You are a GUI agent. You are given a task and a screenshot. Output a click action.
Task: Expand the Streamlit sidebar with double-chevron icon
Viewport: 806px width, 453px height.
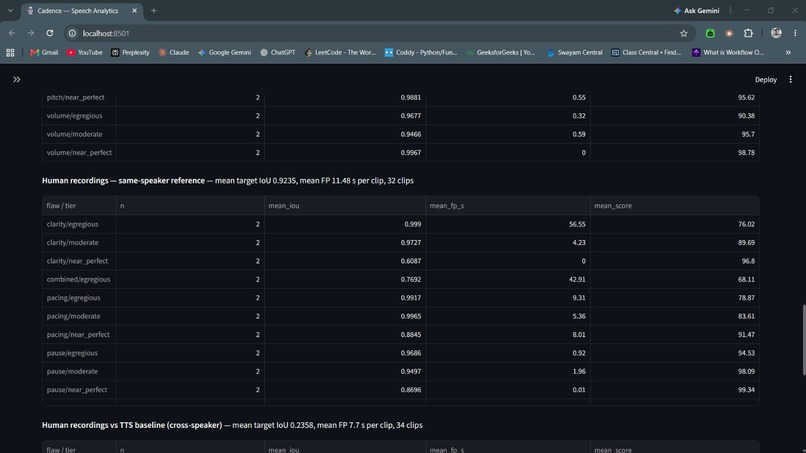tap(16, 80)
